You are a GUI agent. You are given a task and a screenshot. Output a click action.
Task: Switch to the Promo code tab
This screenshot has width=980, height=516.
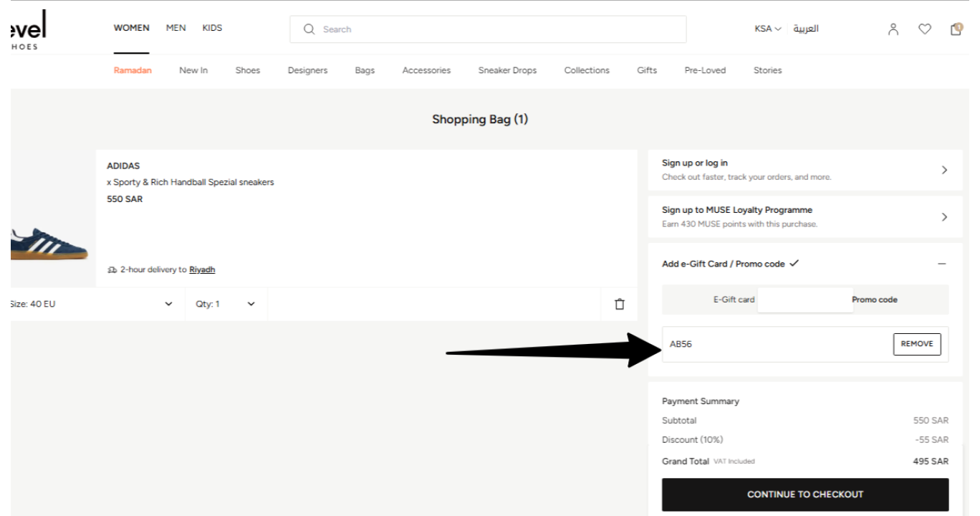pos(875,300)
